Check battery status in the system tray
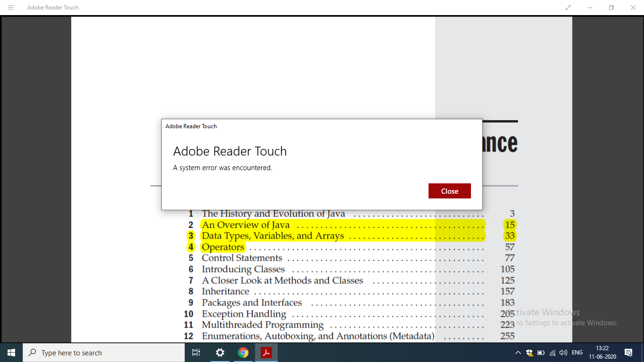Viewport: 644px width, 362px height. pos(540,352)
